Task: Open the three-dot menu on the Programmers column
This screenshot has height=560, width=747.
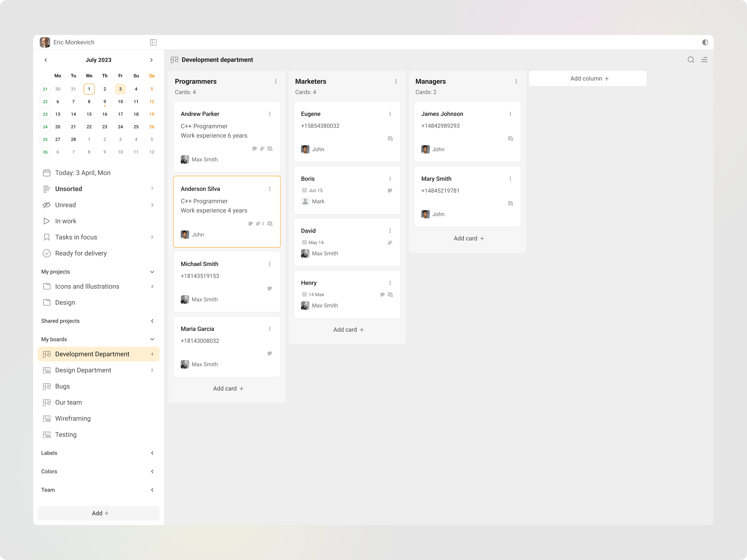Action: 275,81
